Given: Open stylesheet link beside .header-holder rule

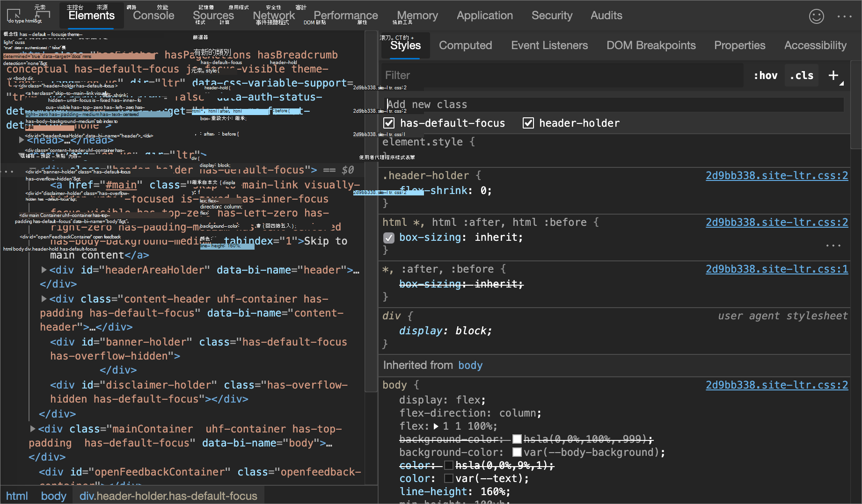Looking at the screenshot, I should coord(777,175).
